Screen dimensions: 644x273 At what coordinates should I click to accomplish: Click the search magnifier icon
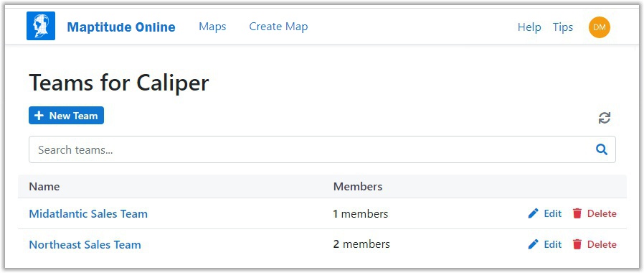click(602, 149)
